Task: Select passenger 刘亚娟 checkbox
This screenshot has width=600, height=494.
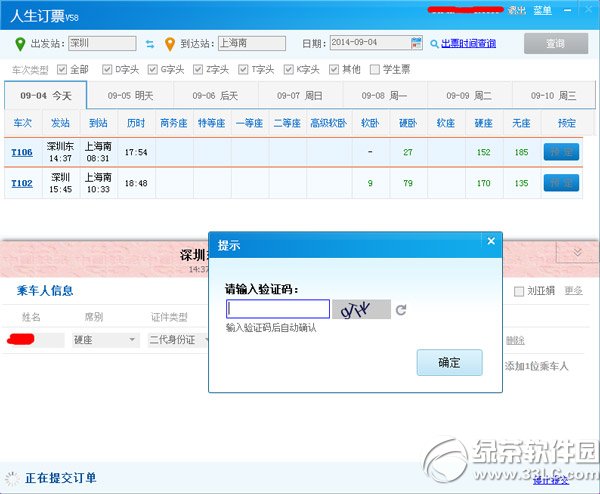Action: pos(518,291)
